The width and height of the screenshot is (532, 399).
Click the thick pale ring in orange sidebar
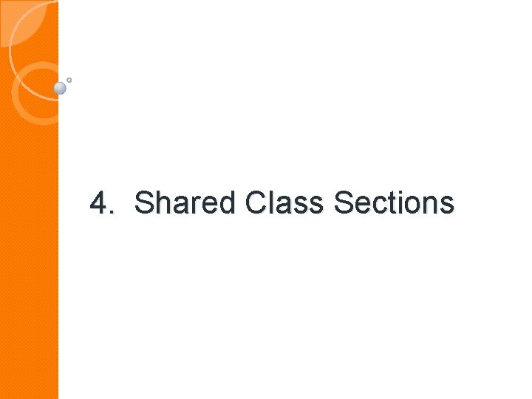pos(35,93)
